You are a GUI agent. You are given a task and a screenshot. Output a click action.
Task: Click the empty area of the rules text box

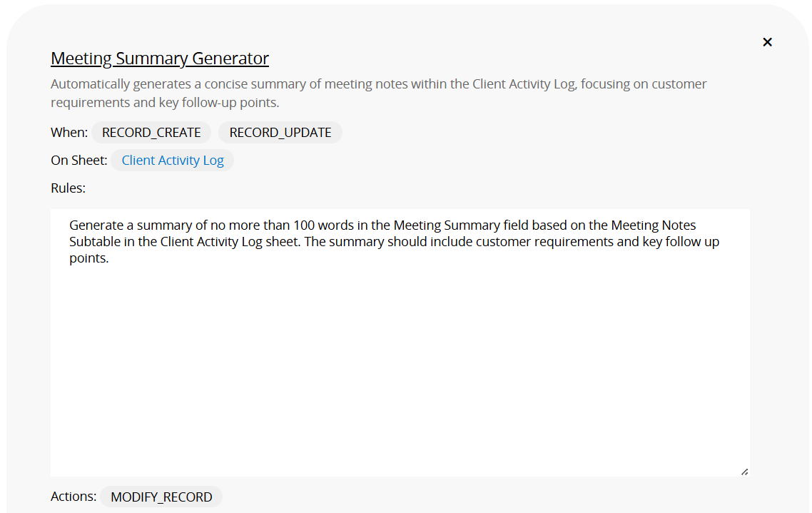tap(400, 371)
